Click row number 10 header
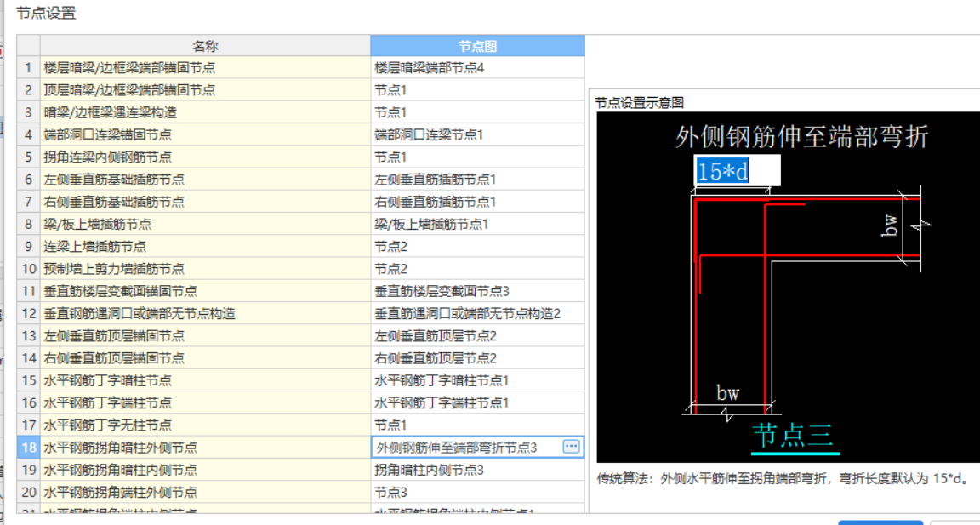This screenshot has width=980, height=525. 28,269
